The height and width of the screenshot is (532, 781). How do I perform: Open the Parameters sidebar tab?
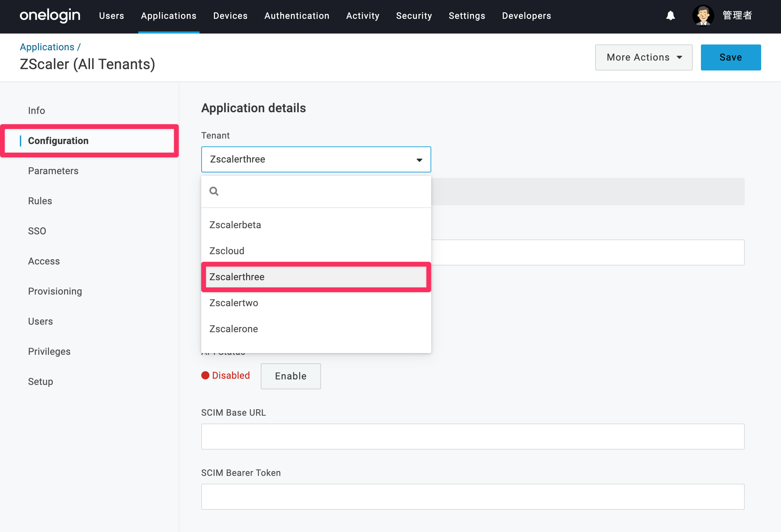(53, 171)
